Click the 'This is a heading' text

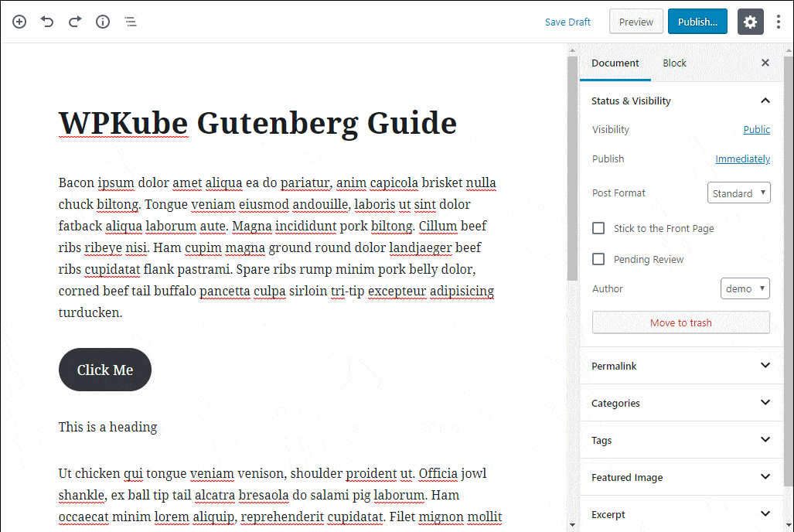tap(108, 427)
